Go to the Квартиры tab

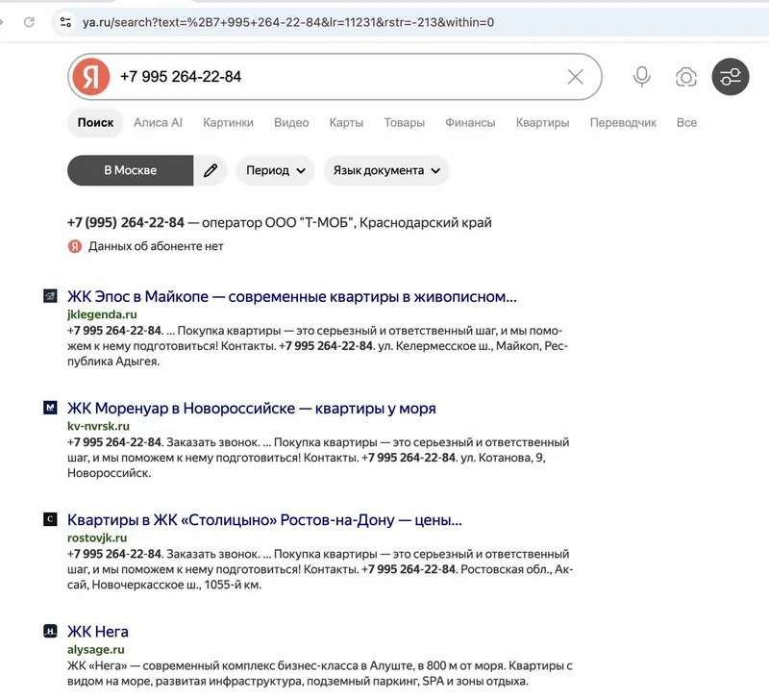click(x=542, y=123)
